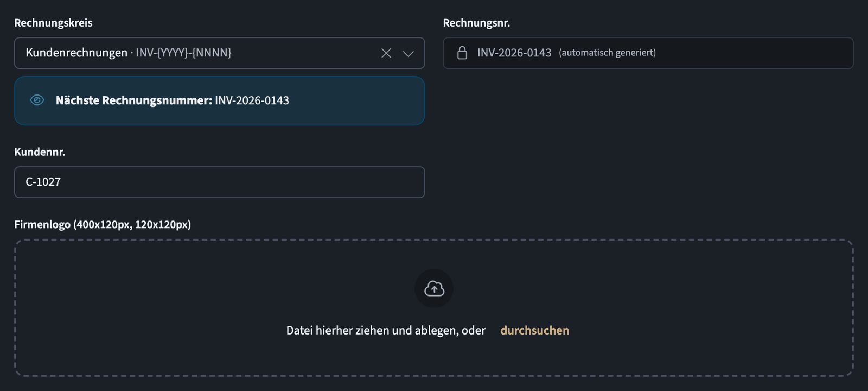Click the lock icon in Rechnungsnr. field
Viewport: 868px width, 391px height.
click(462, 53)
